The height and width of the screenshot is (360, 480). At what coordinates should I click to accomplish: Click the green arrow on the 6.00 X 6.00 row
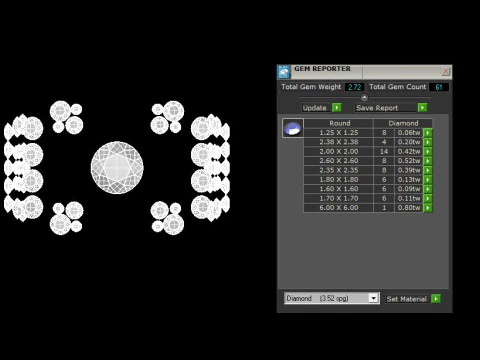click(x=428, y=208)
